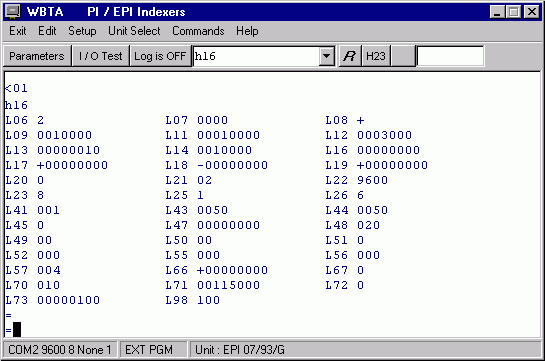The image size is (545, 361).
Task: Click the empty field right of toolbar
Action: [450, 56]
